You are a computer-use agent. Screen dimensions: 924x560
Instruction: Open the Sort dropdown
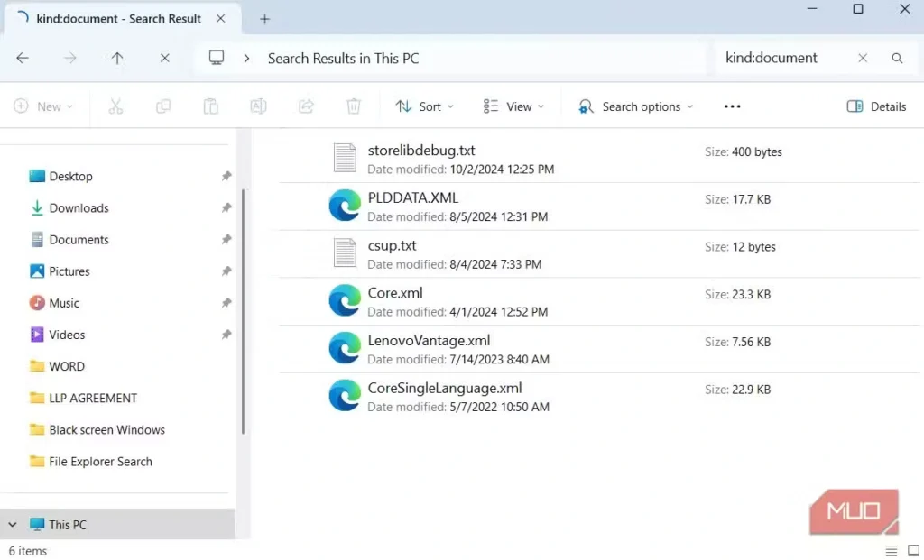425,106
